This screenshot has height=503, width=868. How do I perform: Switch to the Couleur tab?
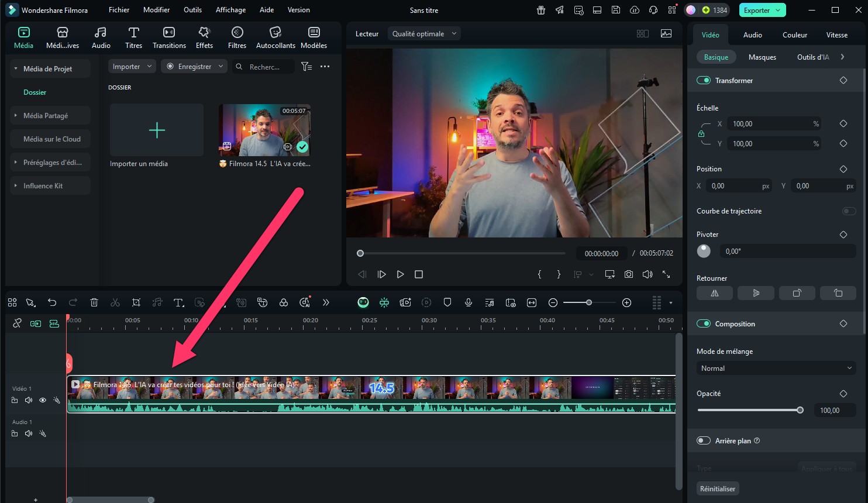(795, 35)
